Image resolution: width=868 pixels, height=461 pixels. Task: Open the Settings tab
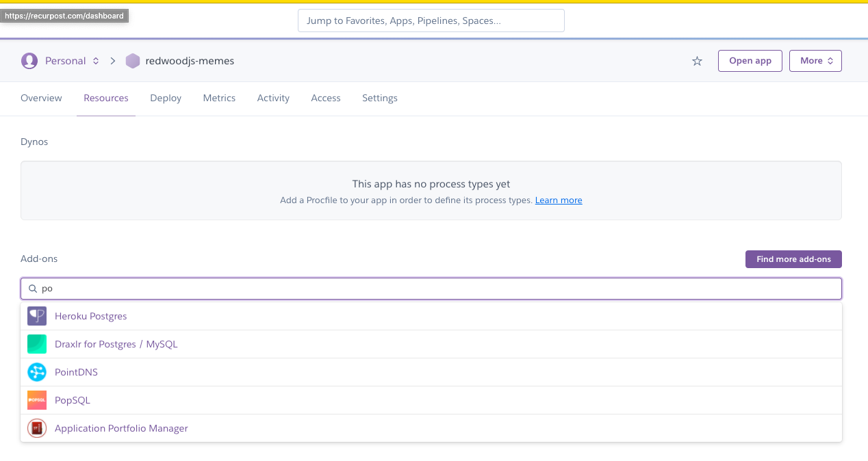point(380,98)
